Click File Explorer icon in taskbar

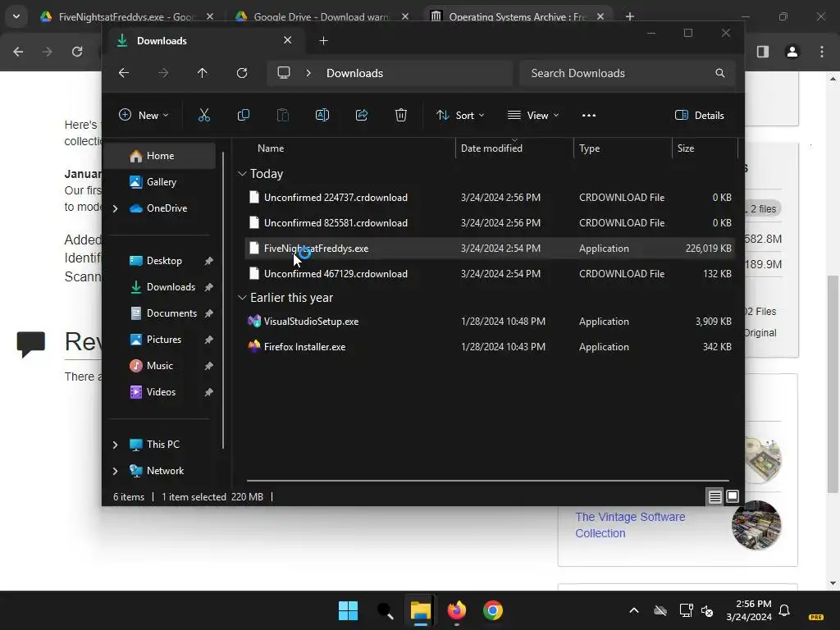tap(421, 610)
